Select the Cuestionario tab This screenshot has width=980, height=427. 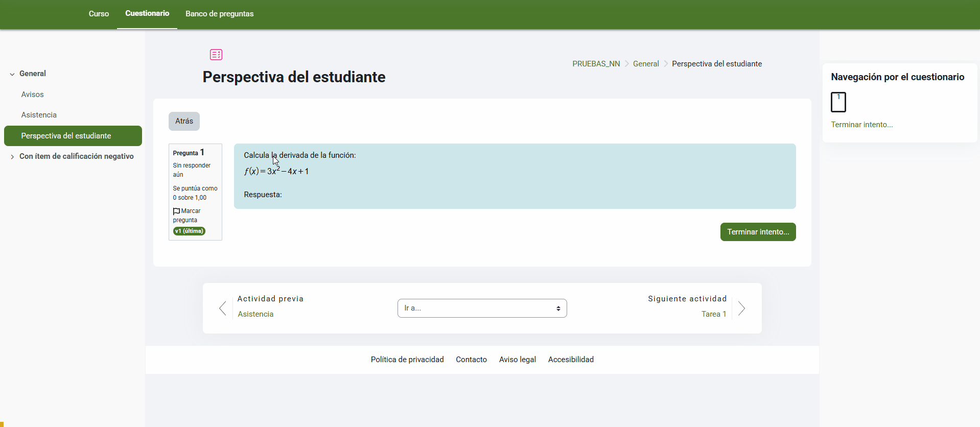pos(147,13)
